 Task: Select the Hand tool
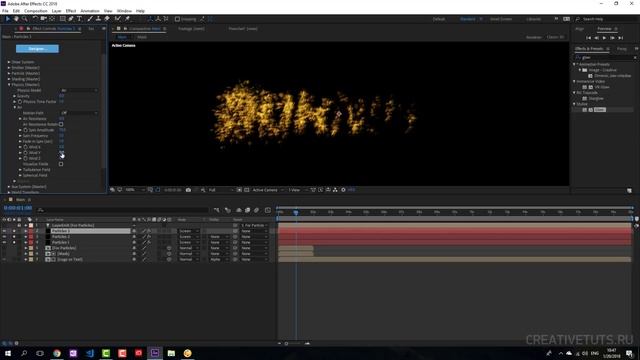point(16,19)
